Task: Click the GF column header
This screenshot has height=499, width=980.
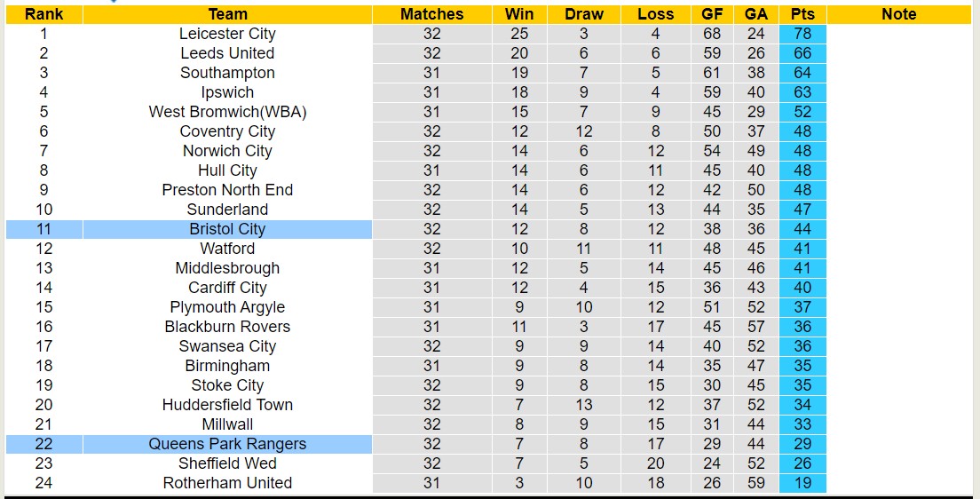Action: (x=712, y=14)
